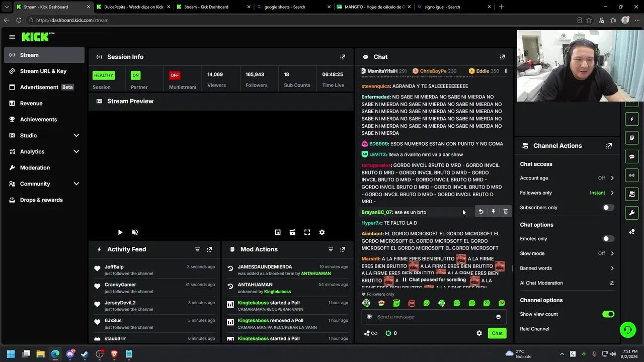Pop out the Mod Actions panel
The image size is (644, 362).
click(343, 249)
